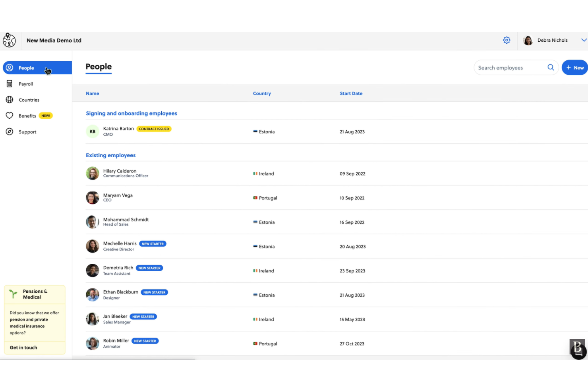
Task: Sort employees by Country column
Action: [x=262, y=93]
